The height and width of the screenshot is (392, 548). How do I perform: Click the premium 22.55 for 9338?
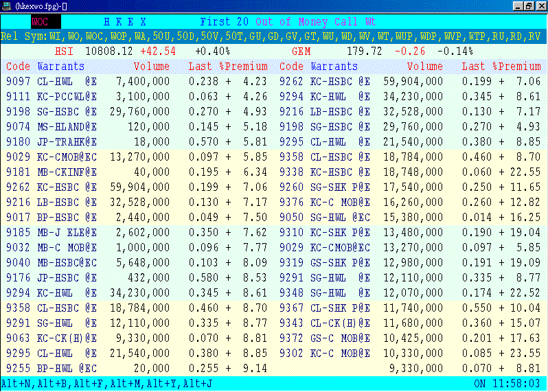click(525, 172)
